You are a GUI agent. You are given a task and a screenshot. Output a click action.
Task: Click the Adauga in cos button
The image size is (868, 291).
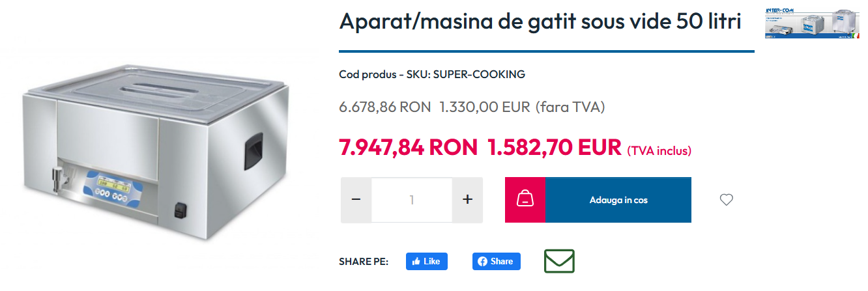pos(618,200)
